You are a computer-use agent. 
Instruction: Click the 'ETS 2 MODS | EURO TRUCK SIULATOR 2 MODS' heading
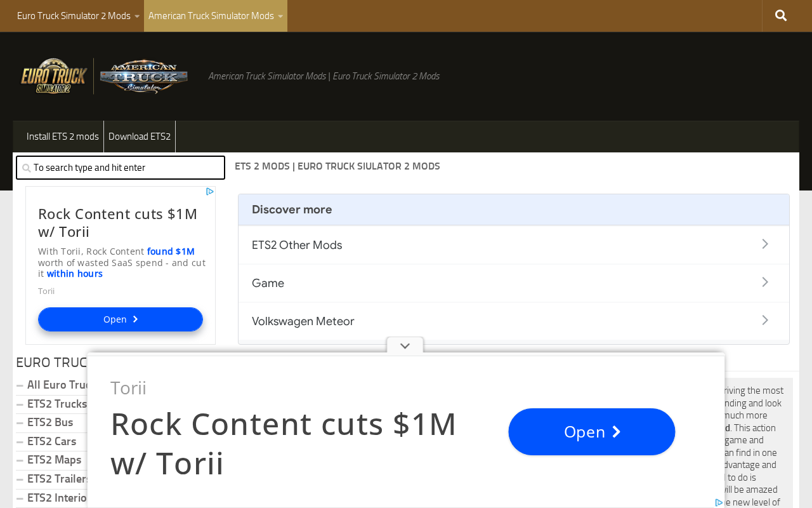coord(337,166)
